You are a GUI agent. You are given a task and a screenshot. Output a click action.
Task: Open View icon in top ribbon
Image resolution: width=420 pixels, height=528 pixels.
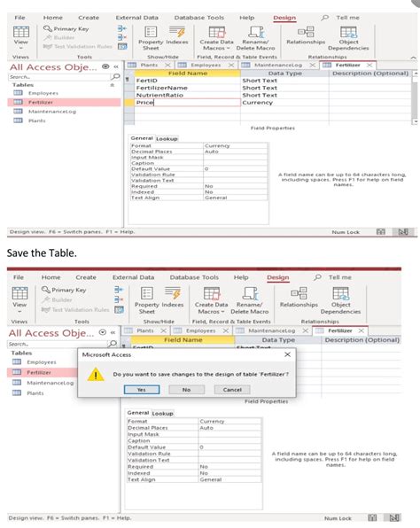(21, 32)
